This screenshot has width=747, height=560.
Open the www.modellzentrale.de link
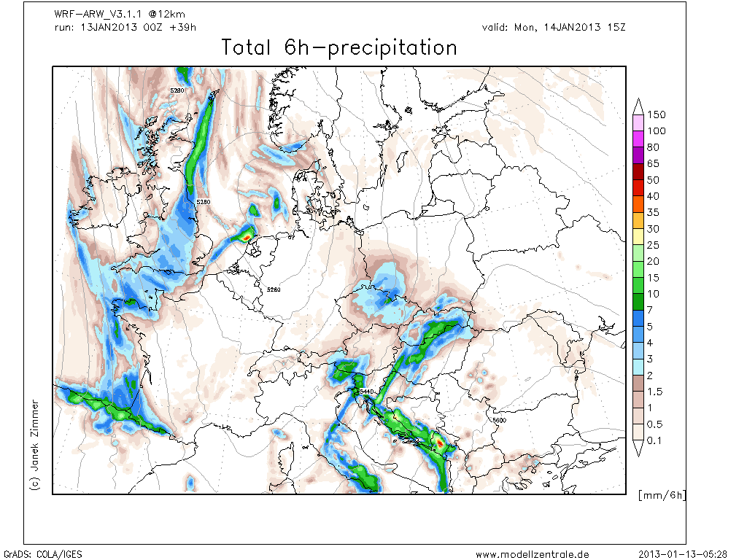[x=532, y=554]
